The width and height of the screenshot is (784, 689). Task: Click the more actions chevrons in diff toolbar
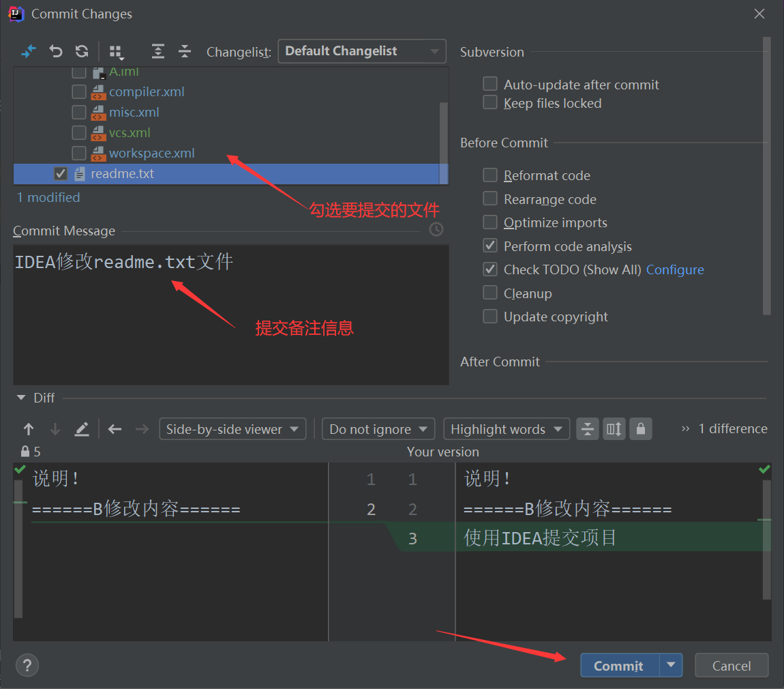686,429
